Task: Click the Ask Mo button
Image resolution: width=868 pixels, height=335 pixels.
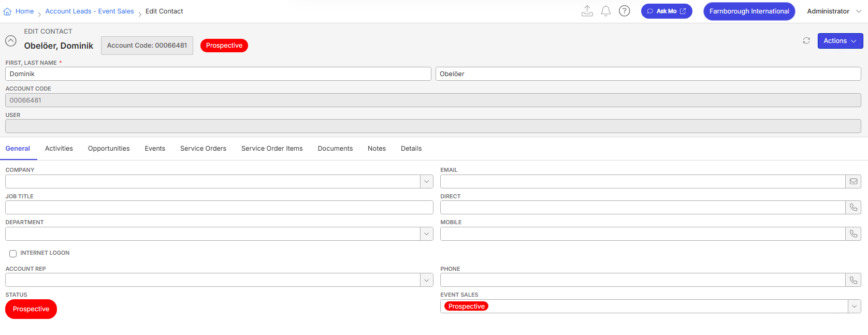Action: pyautogui.click(x=667, y=11)
